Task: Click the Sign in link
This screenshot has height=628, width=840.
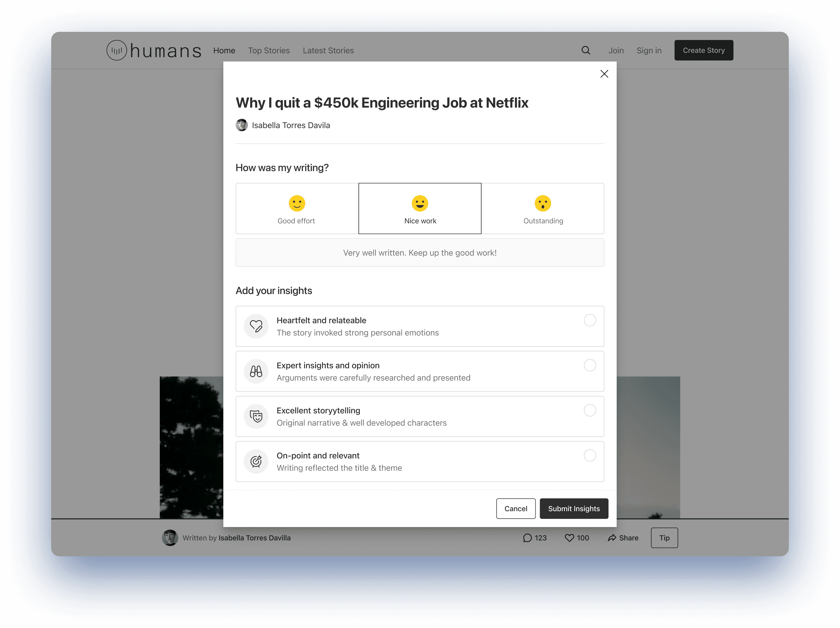Action: pos(649,51)
